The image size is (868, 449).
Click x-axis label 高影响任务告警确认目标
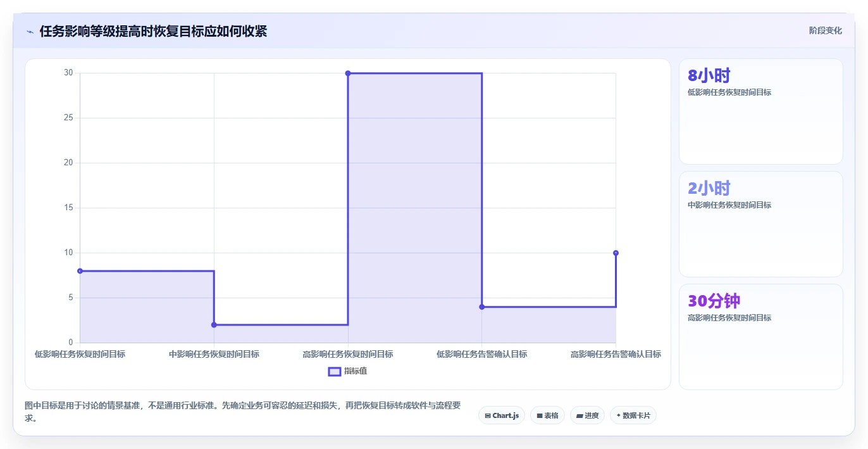(x=616, y=354)
